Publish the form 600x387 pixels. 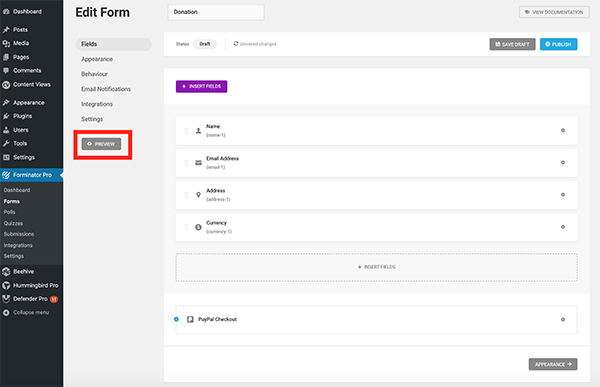coord(559,44)
